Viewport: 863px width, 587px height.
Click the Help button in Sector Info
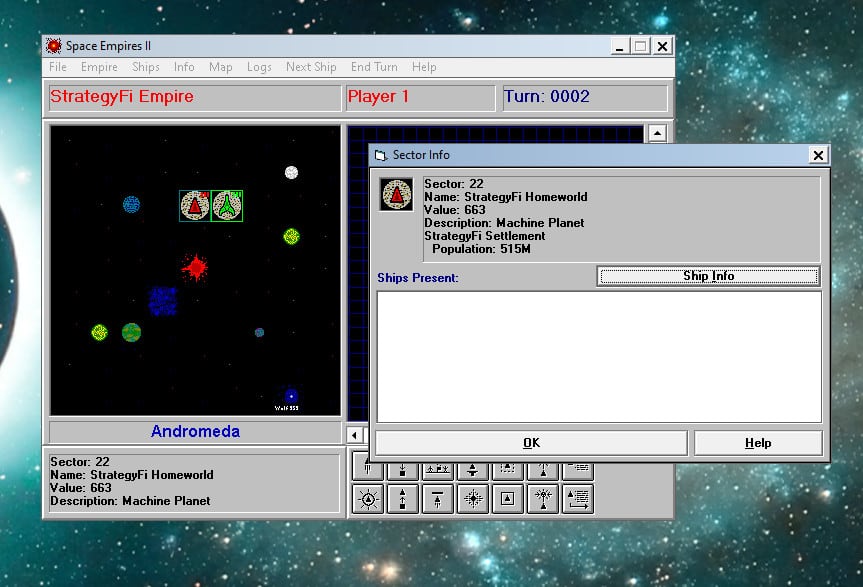758,443
